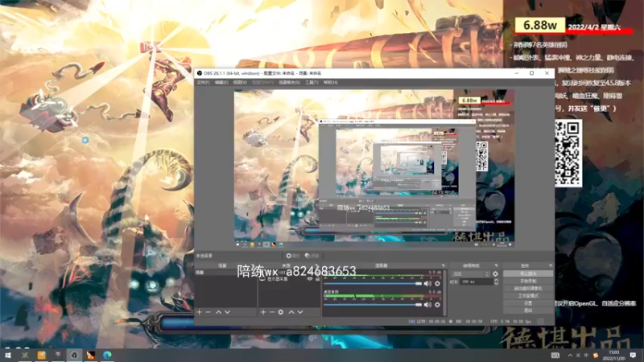Open scene transition properties gear
The image size is (644, 362).
[x=495, y=274]
